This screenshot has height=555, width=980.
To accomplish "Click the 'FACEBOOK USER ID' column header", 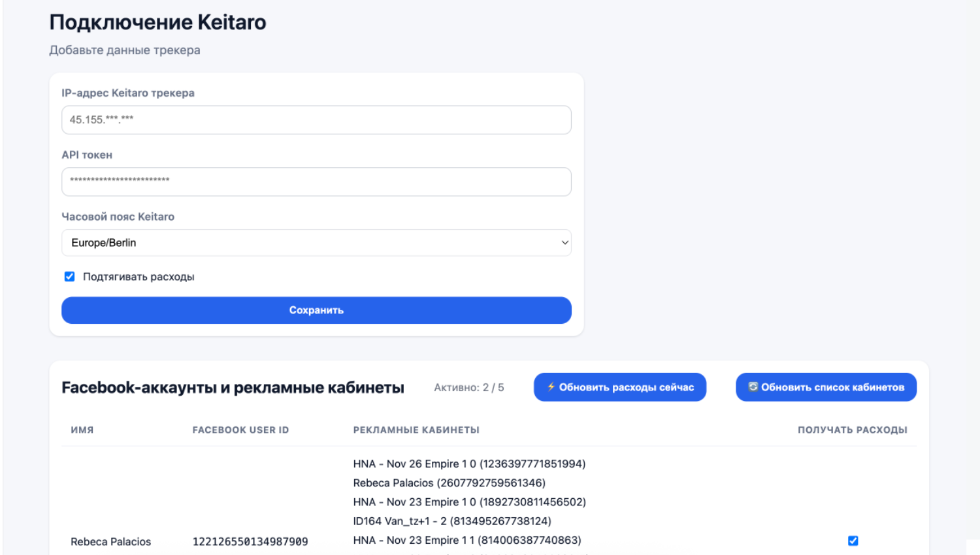I will [x=240, y=430].
